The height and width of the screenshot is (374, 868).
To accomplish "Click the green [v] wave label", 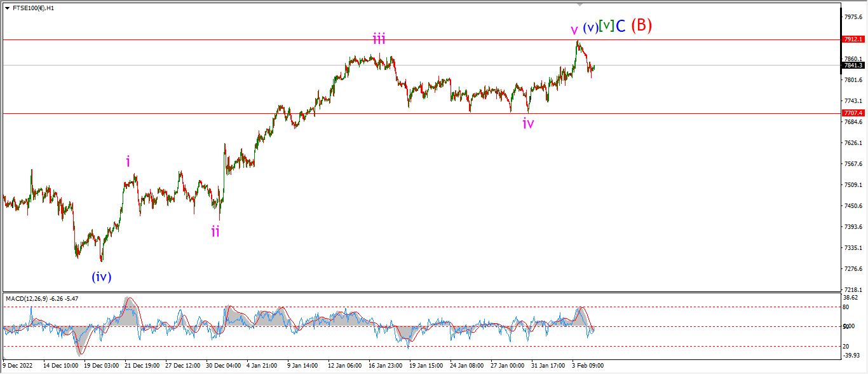I will tap(607, 26).
